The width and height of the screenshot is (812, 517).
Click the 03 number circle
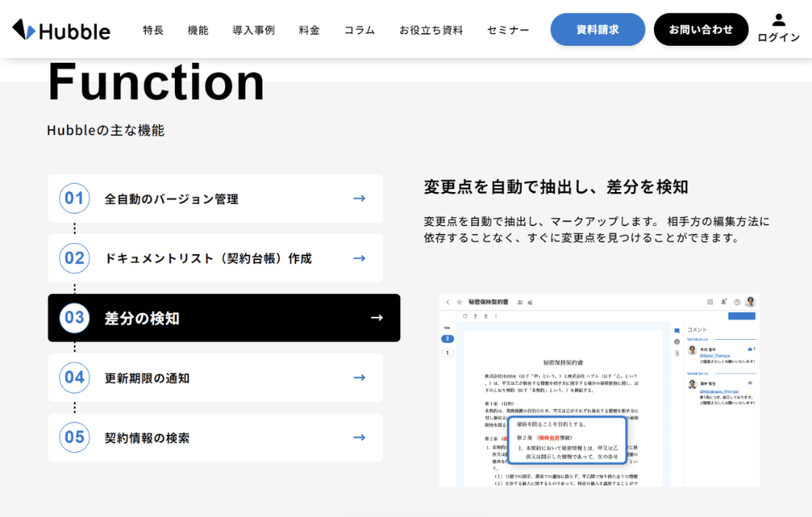pyautogui.click(x=74, y=318)
